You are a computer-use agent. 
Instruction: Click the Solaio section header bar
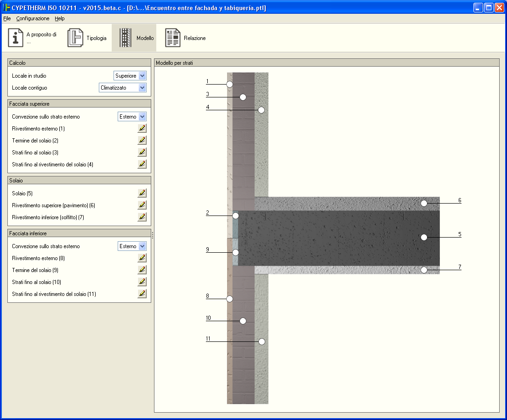[x=79, y=181]
